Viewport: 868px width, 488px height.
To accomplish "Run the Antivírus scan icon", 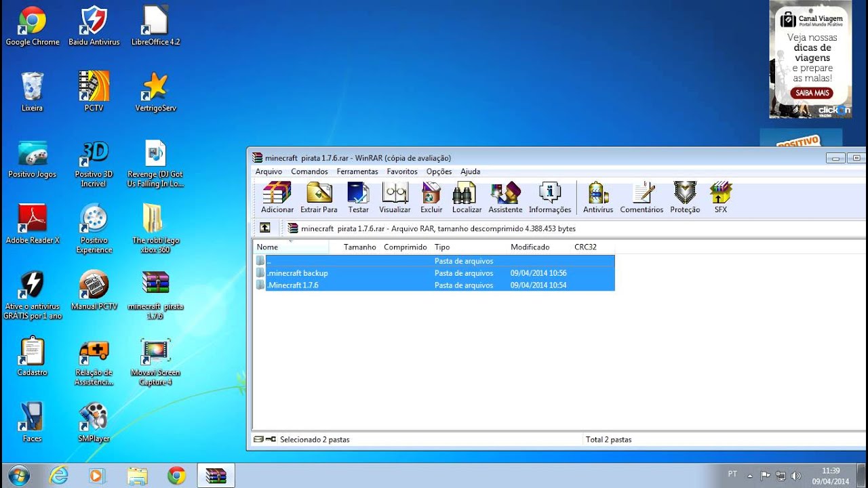I will click(x=598, y=197).
